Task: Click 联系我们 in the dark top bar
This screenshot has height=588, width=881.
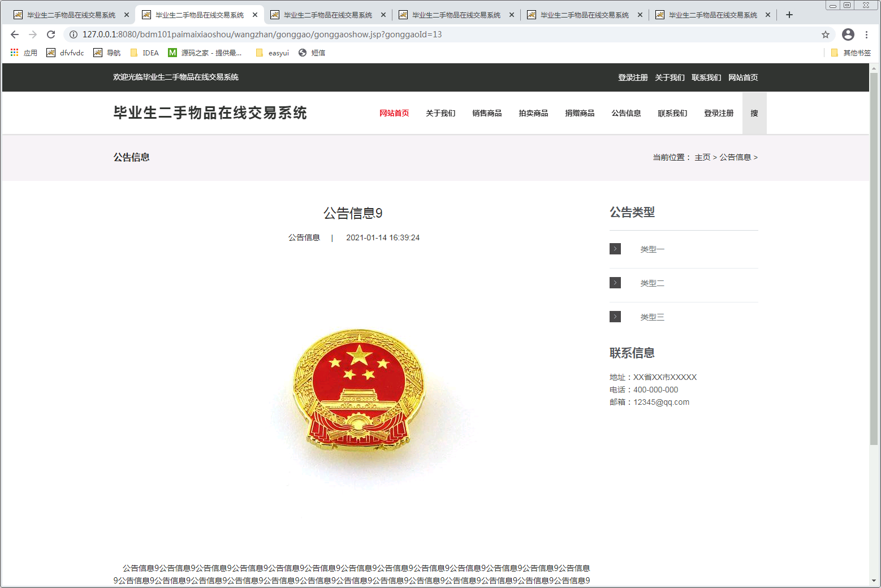Action: [706, 77]
